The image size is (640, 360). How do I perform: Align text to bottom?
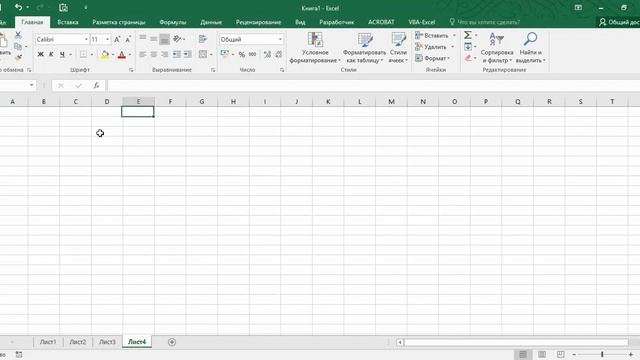point(164,39)
